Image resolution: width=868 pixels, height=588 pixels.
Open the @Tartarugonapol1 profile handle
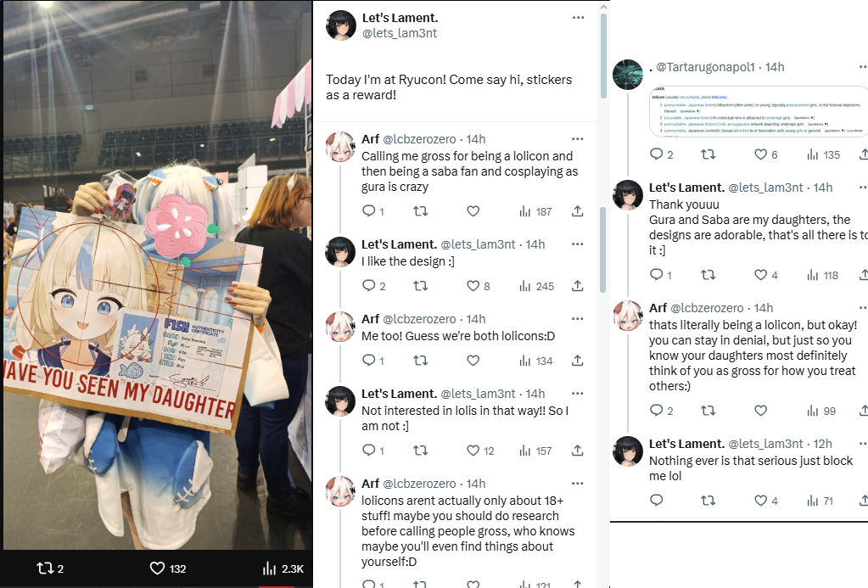click(x=705, y=67)
